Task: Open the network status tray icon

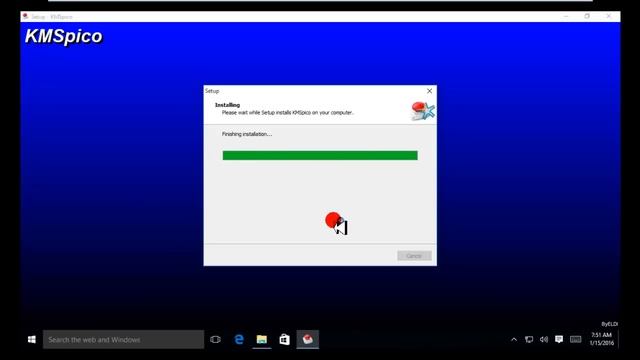Action: [x=529, y=340]
